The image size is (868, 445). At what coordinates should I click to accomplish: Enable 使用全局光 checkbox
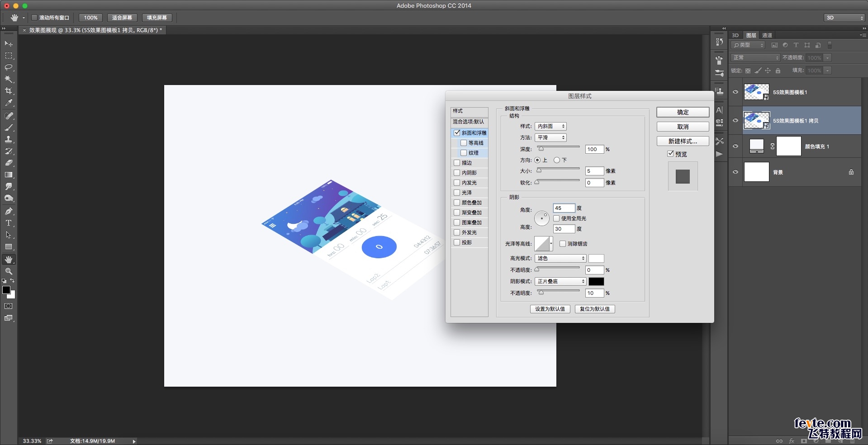click(x=556, y=218)
